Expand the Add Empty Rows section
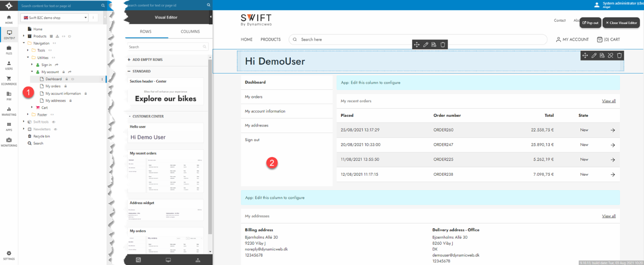Screen dimensions: 644x265 [x=129, y=59]
